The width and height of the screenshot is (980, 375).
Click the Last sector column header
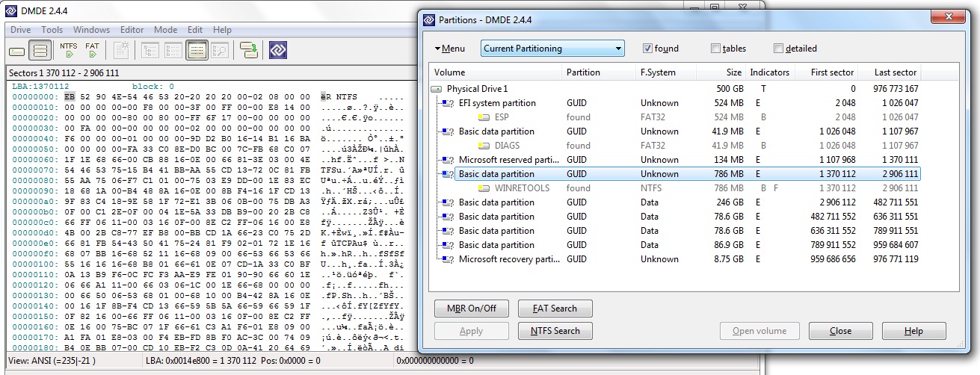[x=890, y=72]
